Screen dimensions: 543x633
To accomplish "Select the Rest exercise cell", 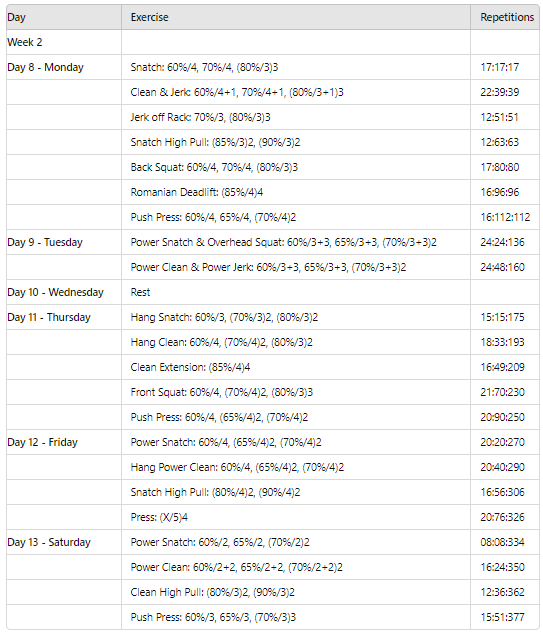I will point(296,292).
